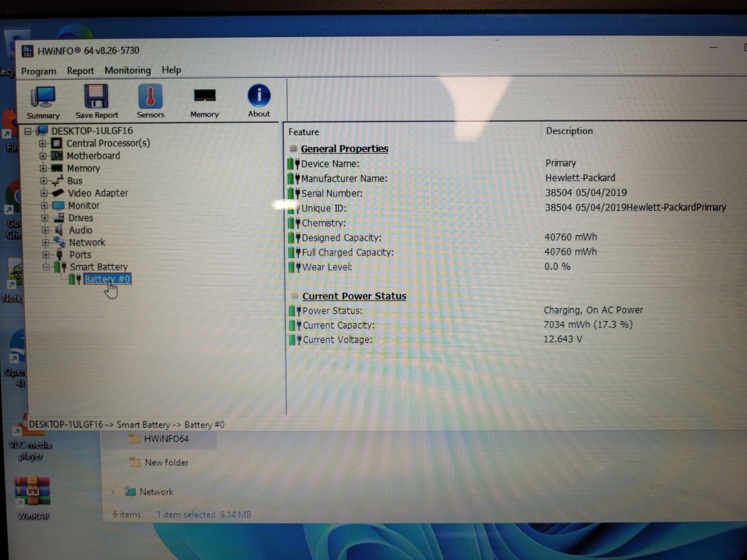Viewport: 747px width, 560px height.
Task: Click the Designed Capacity row label
Action: (x=342, y=238)
